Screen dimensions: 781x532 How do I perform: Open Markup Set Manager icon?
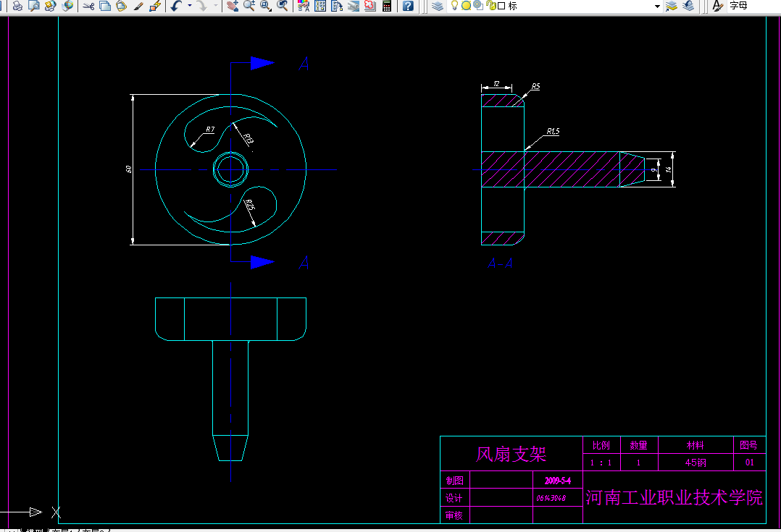tap(369, 6)
